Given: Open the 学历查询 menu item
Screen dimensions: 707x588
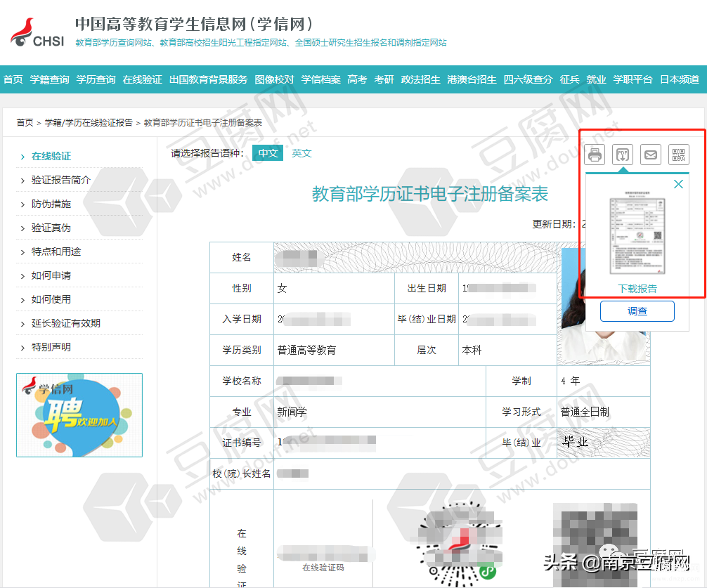Looking at the screenshot, I should 96,80.
